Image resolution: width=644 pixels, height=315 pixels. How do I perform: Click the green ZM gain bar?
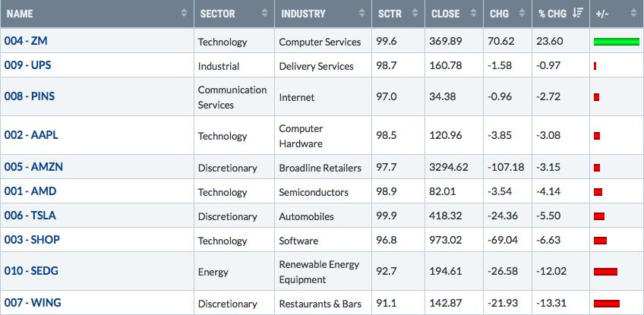click(617, 42)
